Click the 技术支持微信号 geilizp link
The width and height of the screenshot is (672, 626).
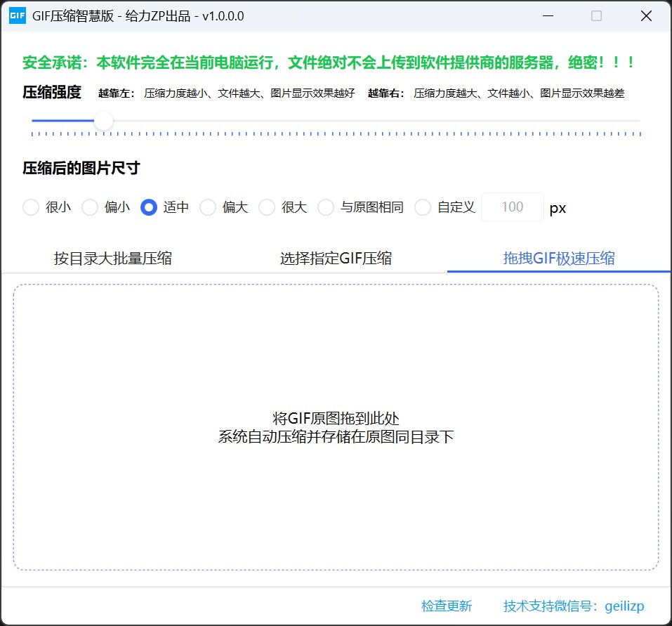pos(574,606)
